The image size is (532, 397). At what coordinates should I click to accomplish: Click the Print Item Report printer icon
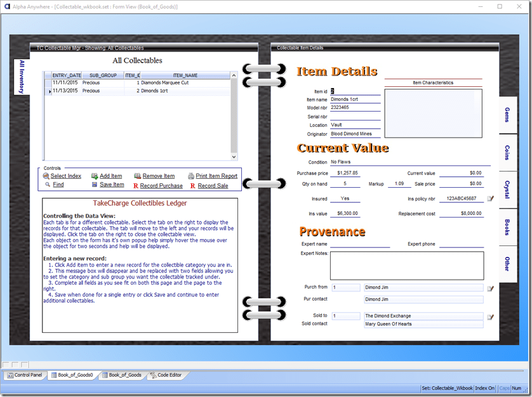click(x=191, y=176)
